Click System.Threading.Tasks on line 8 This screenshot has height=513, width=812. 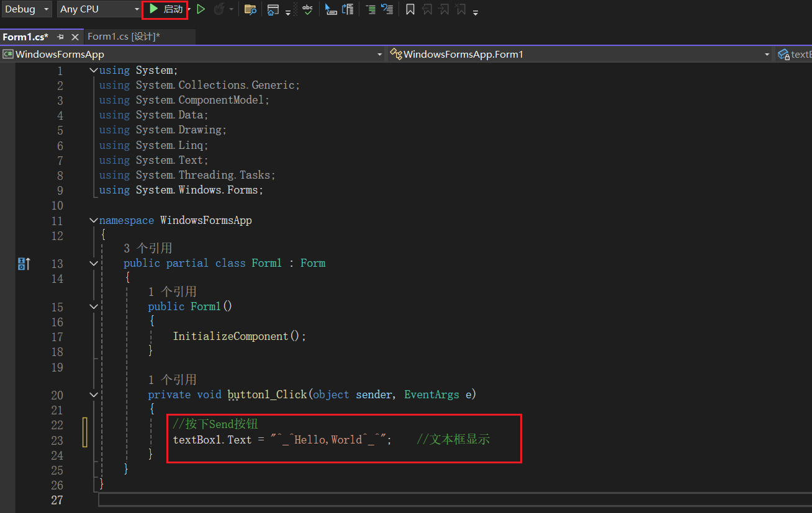click(x=203, y=175)
